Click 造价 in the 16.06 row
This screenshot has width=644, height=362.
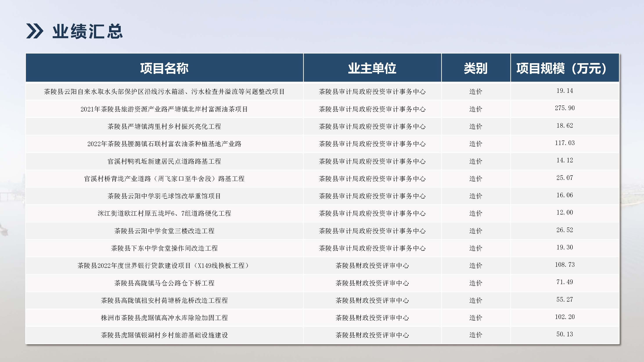pos(476,196)
